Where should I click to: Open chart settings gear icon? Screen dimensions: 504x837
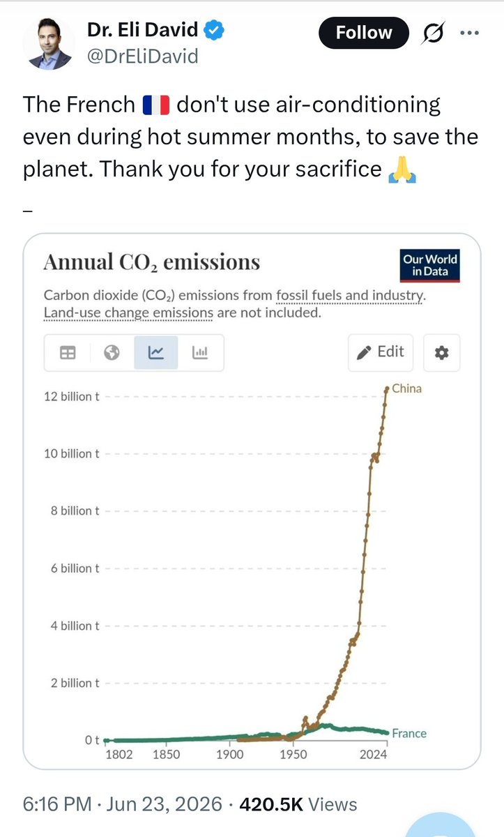coord(442,353)
